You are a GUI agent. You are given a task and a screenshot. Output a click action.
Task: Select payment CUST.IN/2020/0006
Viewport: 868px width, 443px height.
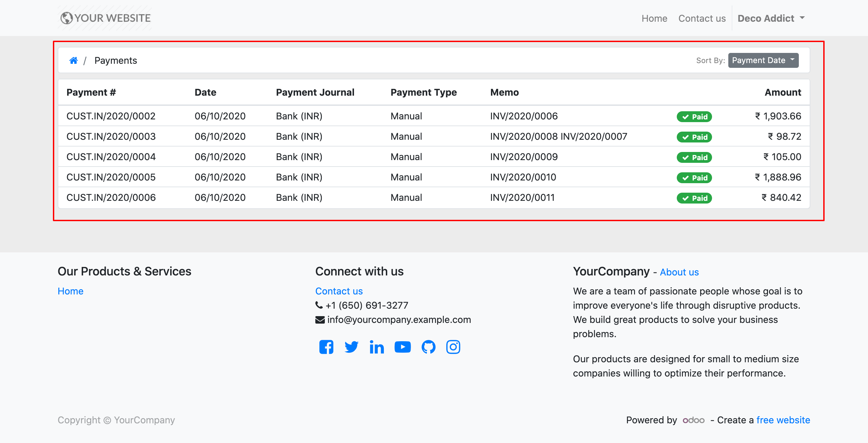pyautogui.click(x=111, y=197)
